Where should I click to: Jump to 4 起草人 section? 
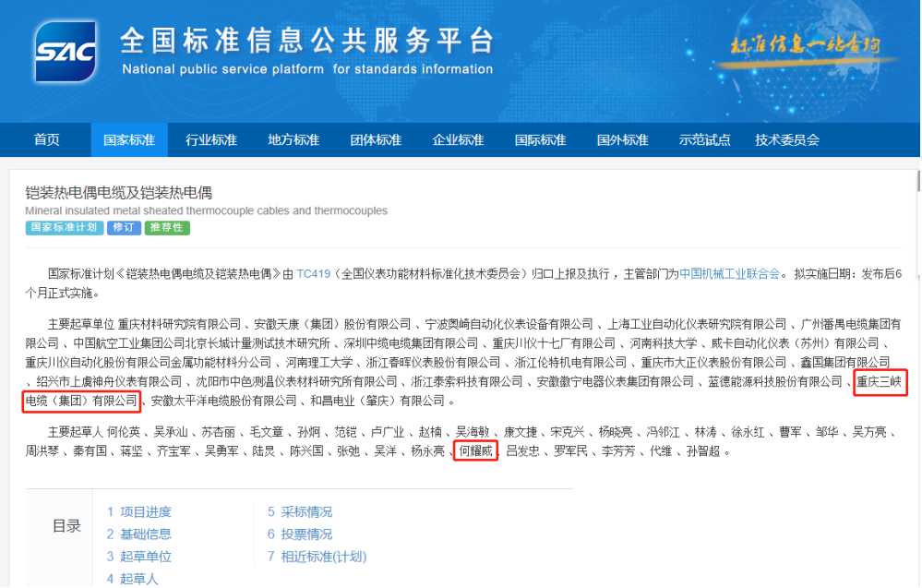[x=132, y=579]
